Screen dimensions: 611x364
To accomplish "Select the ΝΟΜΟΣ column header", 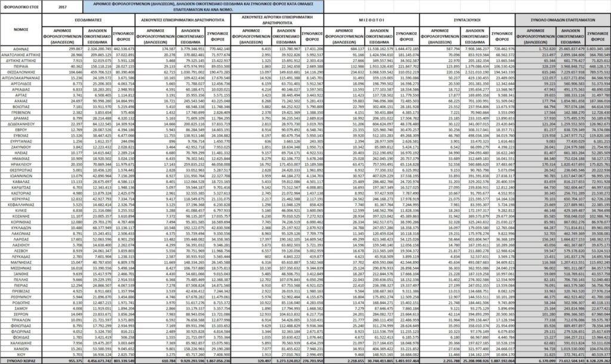I will pos(21,30).
